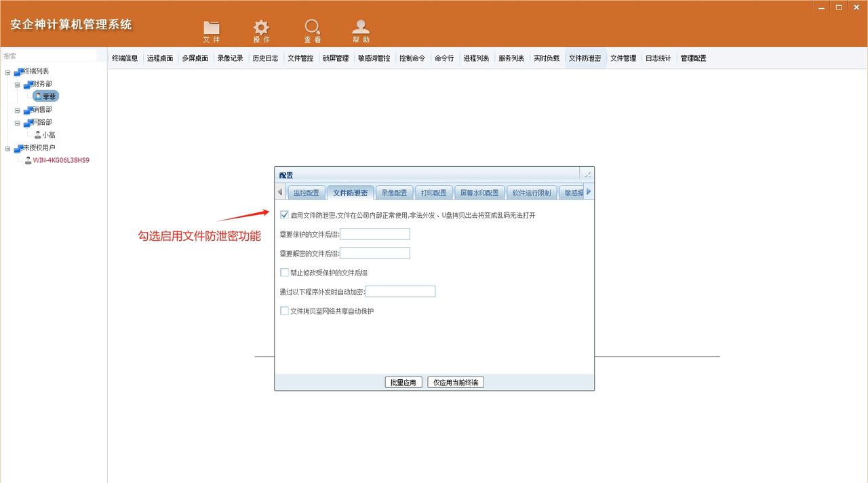This screenshot has width=868, height=483.
Task: Open the 锁屏管理 main tab
Action: point(336,58)
